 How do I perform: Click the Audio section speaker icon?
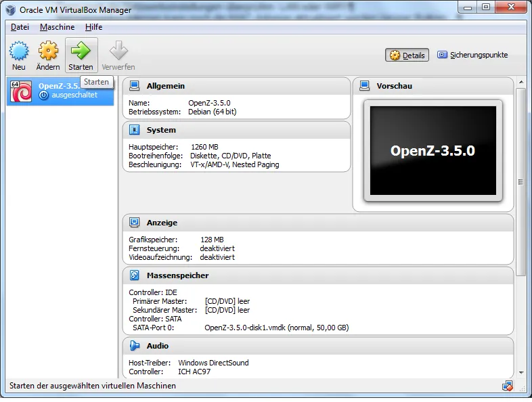[135, 346]
